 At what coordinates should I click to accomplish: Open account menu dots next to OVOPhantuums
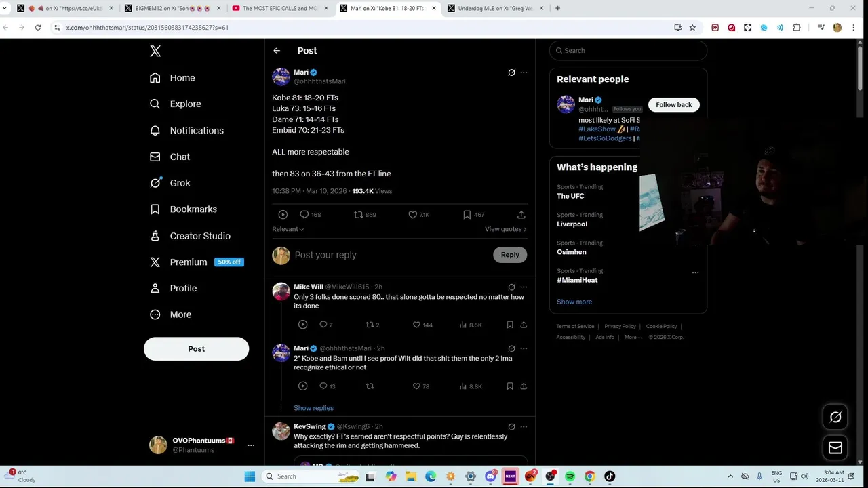click(251, 445)
